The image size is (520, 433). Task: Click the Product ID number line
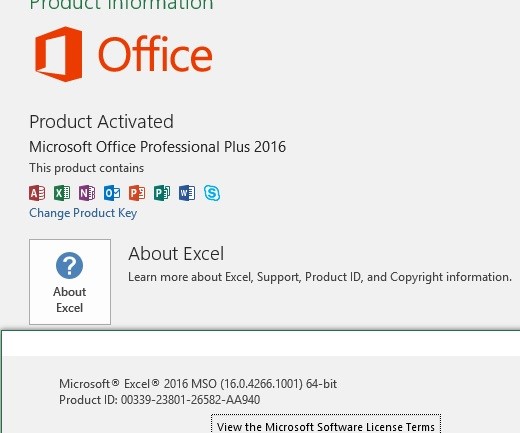click(x=160, y=400)
